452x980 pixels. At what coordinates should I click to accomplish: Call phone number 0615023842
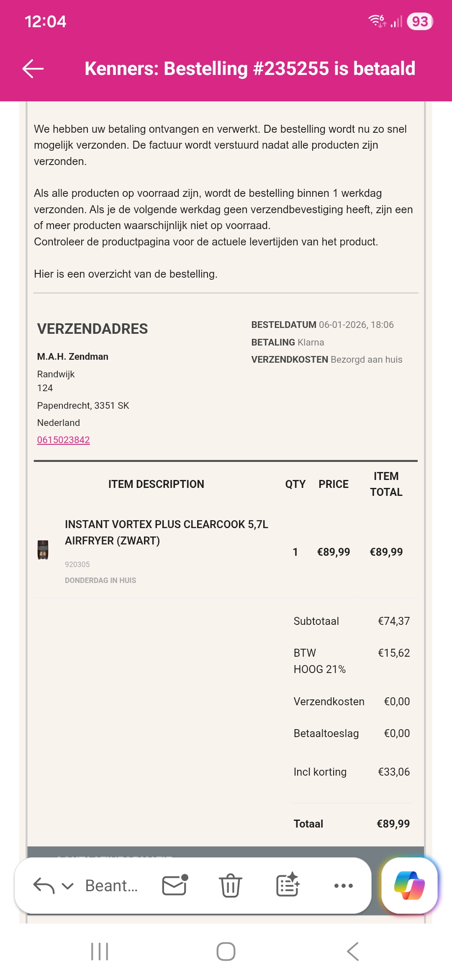[x=64, y=440]
